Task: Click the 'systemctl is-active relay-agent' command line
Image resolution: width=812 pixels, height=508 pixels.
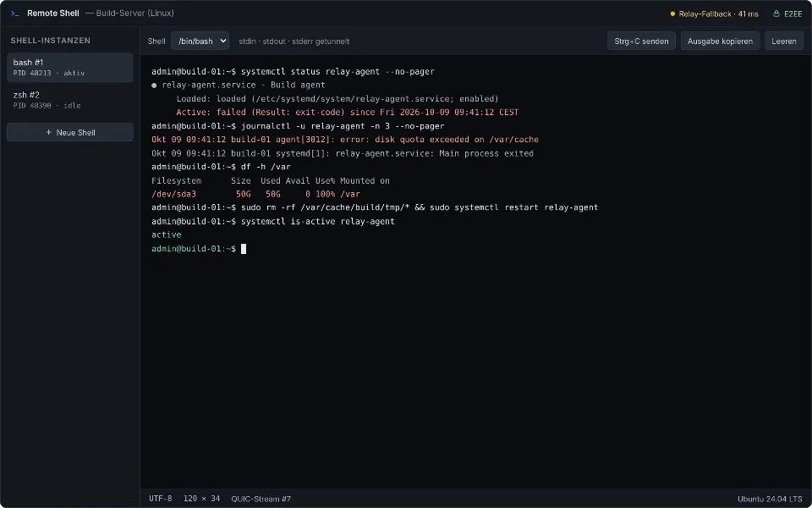Action: click(273, 221)
